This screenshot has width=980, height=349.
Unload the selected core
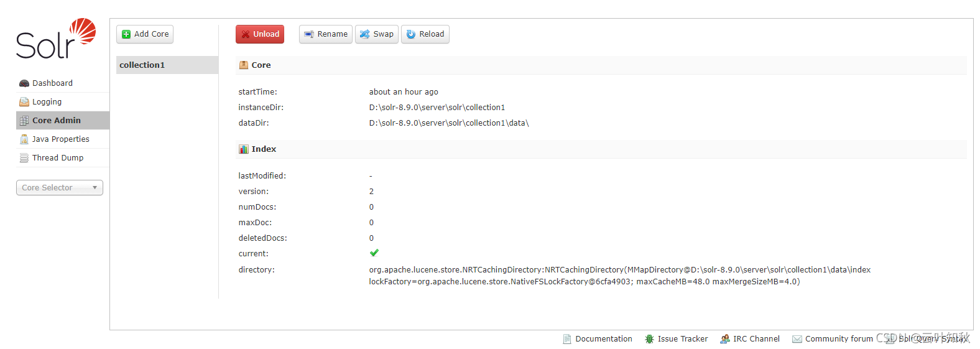tap(260, 34)
